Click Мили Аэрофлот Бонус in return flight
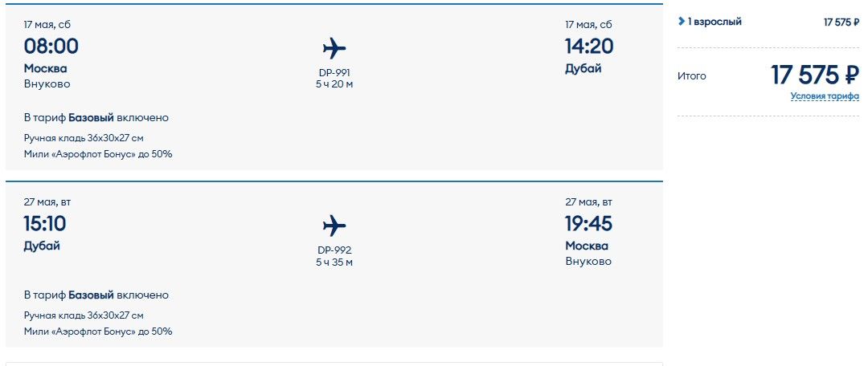Viewport: 868px width, 366px height. [x=98, y=331]
